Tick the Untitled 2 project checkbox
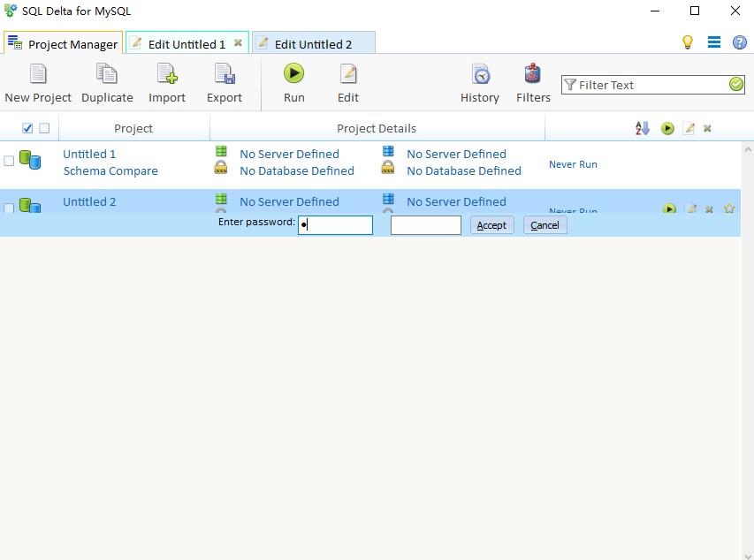754x560 pixels. pyautogui.click(x=9, y=208)
